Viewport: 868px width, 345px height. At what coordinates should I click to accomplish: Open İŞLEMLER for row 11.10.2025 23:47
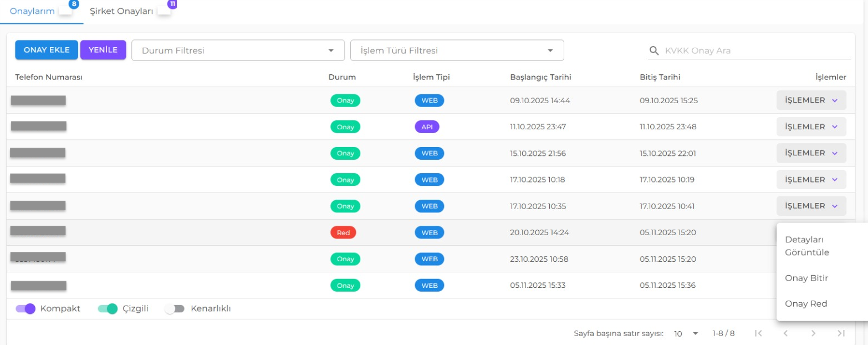[x=811, y=127]
